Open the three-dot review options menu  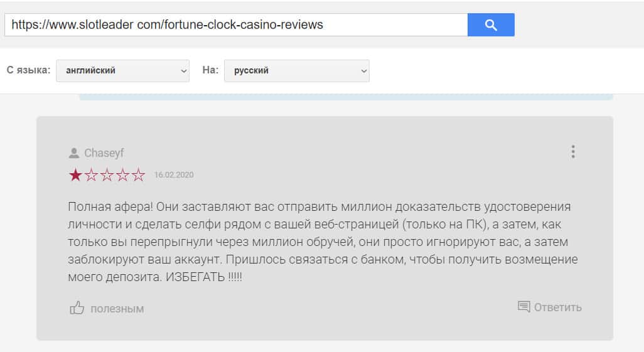click(x=572, y=152)
